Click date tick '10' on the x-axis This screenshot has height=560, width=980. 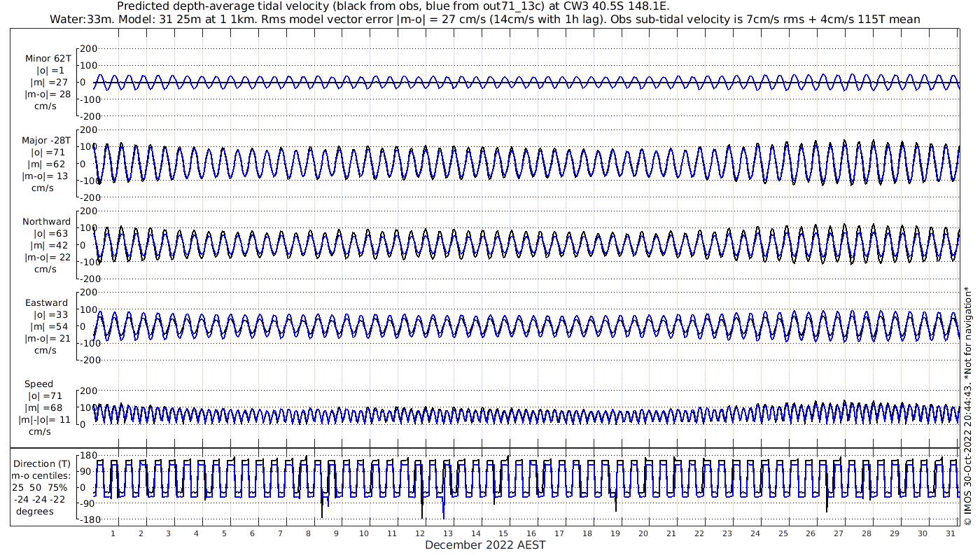[x=364, y=533]
